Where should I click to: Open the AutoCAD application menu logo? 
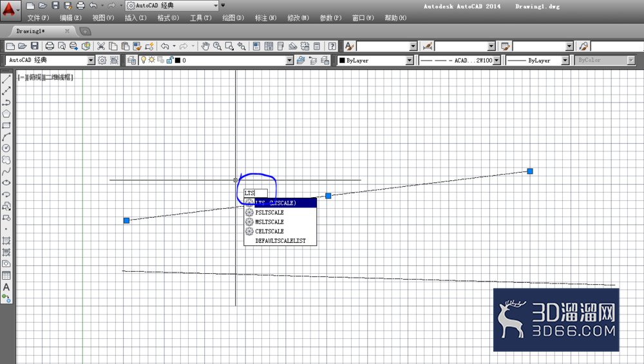tap(10, 10)
